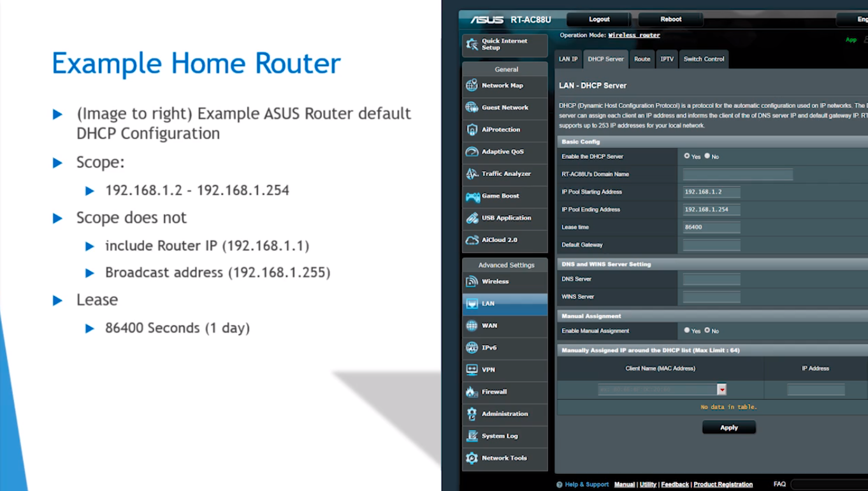Click the Firewall flame icon

tap(472, 392)
